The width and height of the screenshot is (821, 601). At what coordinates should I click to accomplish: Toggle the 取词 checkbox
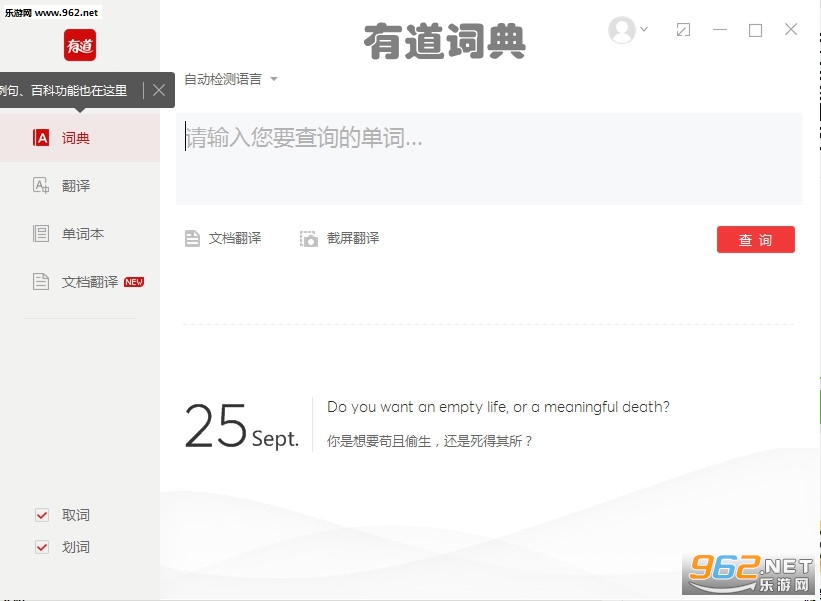(x=42, y=515)
